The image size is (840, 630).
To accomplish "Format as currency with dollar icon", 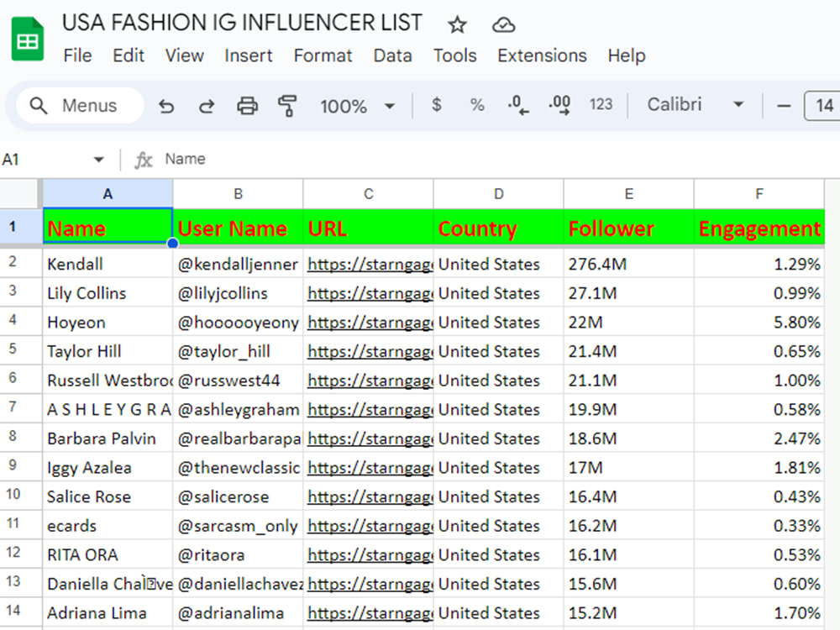I will pos(437,104).
